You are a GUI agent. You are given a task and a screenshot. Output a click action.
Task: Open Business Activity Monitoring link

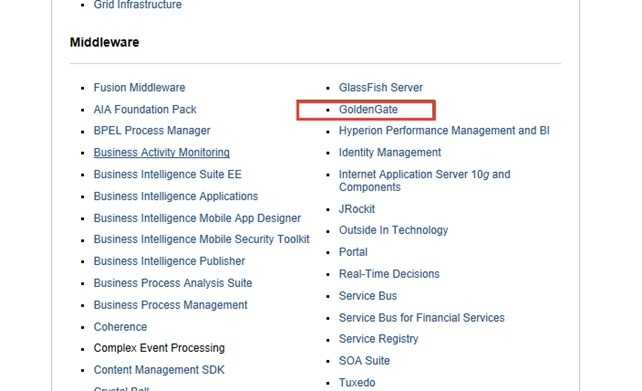161,153
